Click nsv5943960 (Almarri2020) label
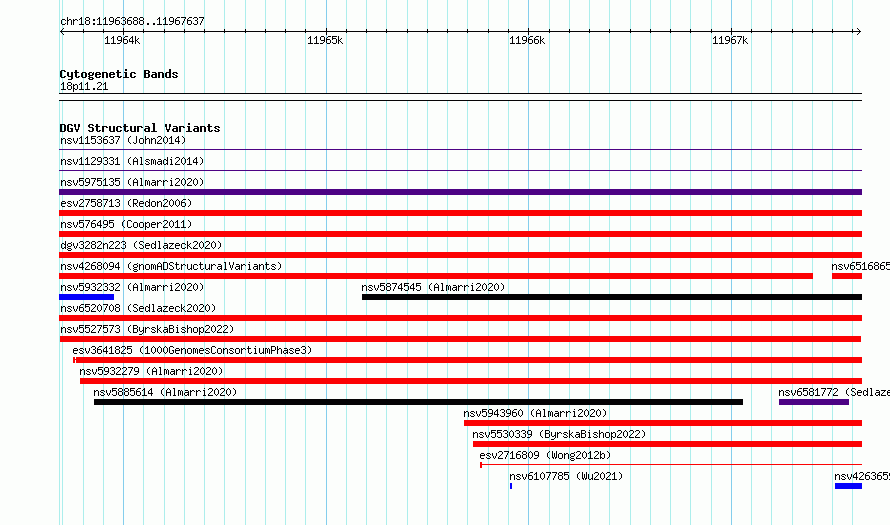The width and height of the screenshot is (890, 525). pos(535,413)
